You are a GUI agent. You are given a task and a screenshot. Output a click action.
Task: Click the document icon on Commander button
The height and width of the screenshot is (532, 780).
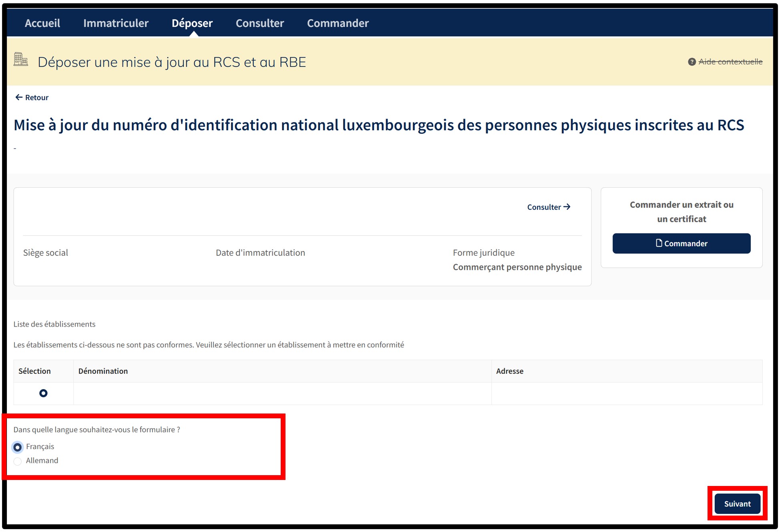(x=659, y=243)
